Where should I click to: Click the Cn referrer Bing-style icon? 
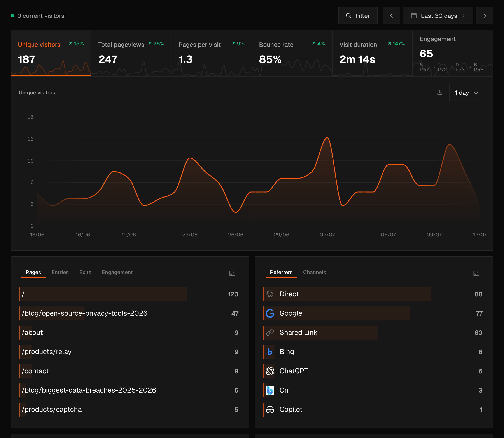(x=270, y=390)
